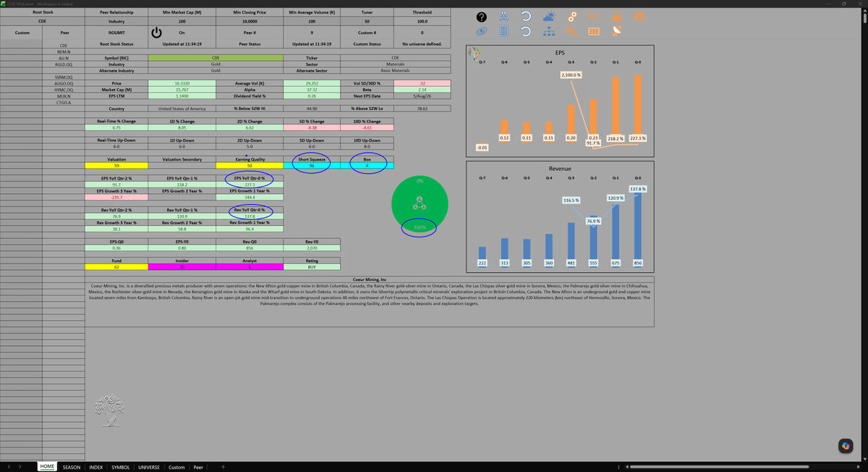Add a new sheet with plus button
The height and width of the screenshot is (472, 868).
point(223,467)
